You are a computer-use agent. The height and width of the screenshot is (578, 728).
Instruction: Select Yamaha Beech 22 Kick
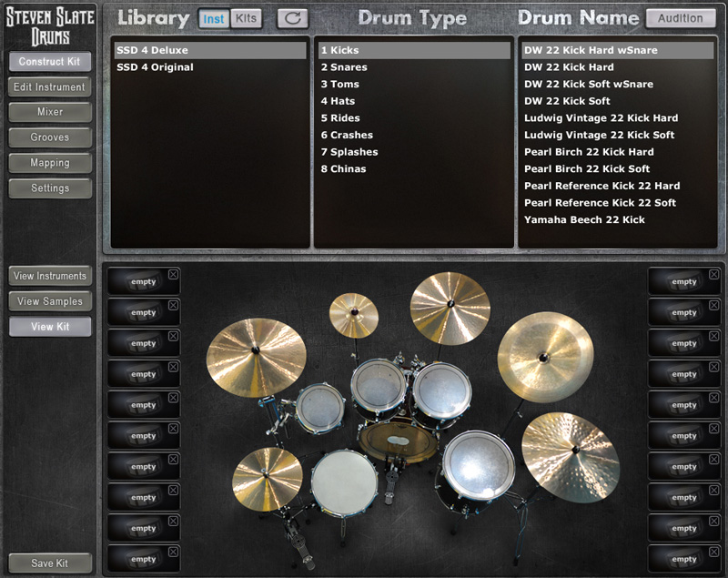pyautogui.click(x=584, y=219)
